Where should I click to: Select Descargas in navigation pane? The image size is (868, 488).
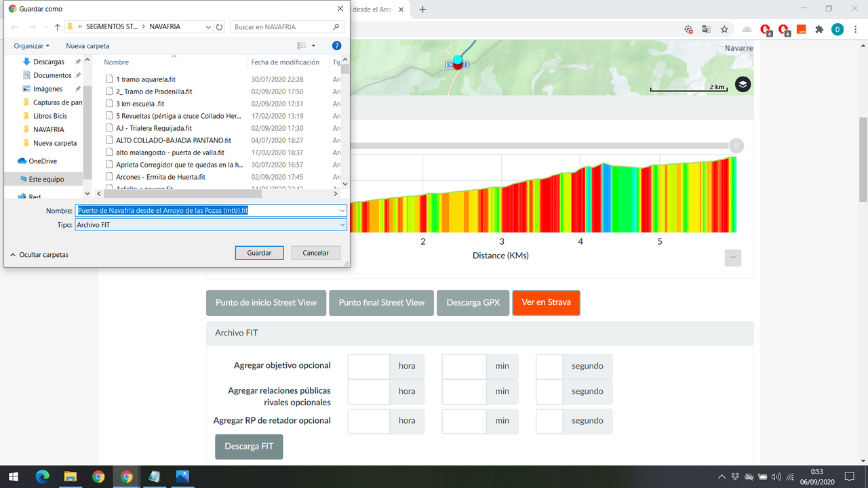(48, 62)
